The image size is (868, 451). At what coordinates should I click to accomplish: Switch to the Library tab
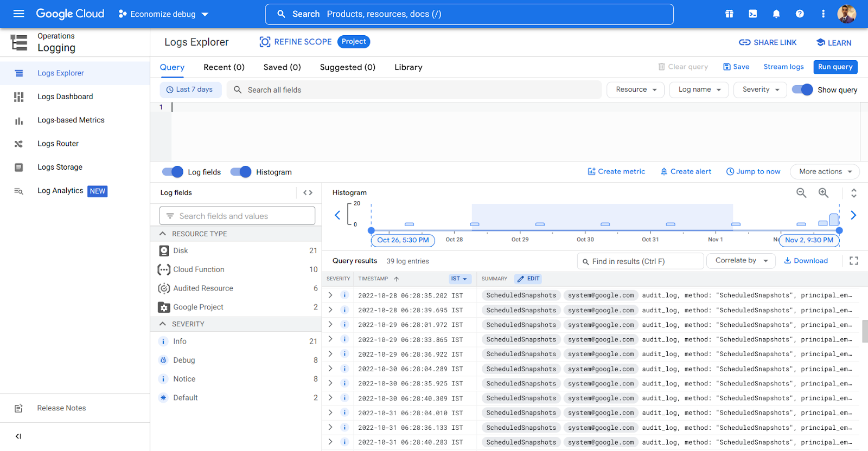tap(408, 67)
